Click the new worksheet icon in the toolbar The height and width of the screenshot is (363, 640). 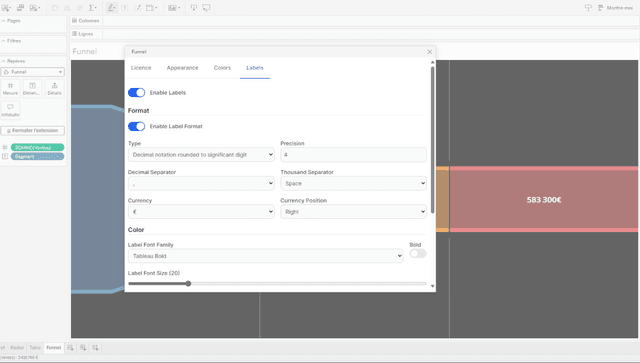click(6, 8)
